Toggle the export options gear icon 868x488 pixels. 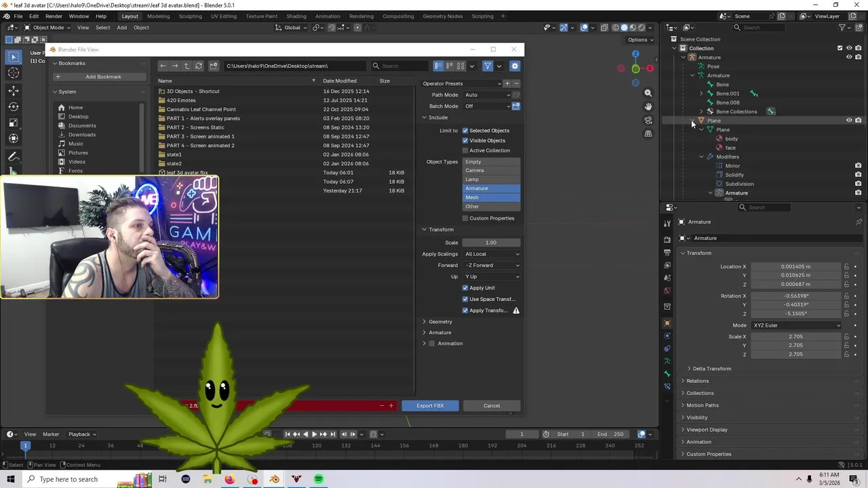[x=515, y=66]
